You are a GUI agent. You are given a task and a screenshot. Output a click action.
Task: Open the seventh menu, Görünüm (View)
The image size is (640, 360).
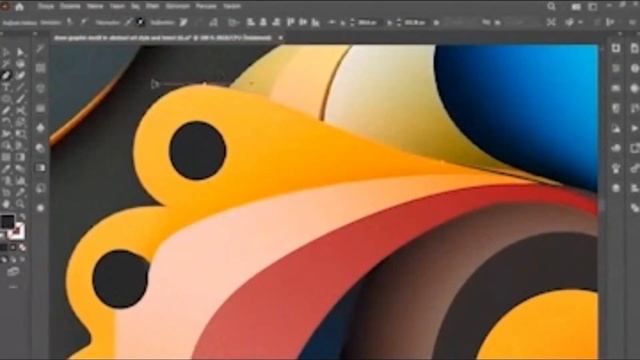[178, 7]
